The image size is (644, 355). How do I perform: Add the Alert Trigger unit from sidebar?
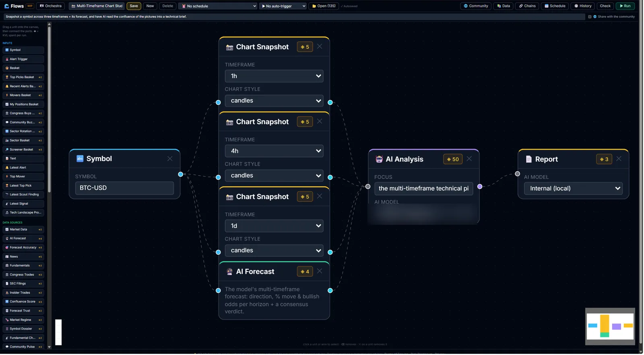[x=23, y=59]
